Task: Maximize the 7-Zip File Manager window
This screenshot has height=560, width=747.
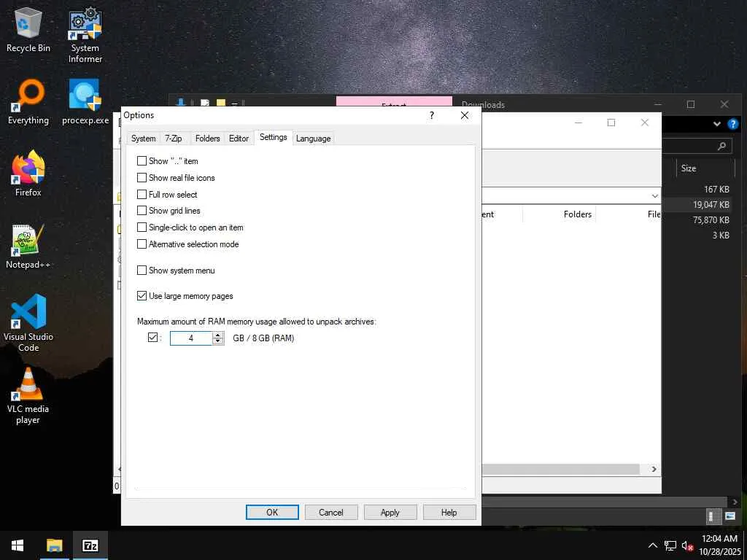Action: pyautogui.click(x=611, y=122)
